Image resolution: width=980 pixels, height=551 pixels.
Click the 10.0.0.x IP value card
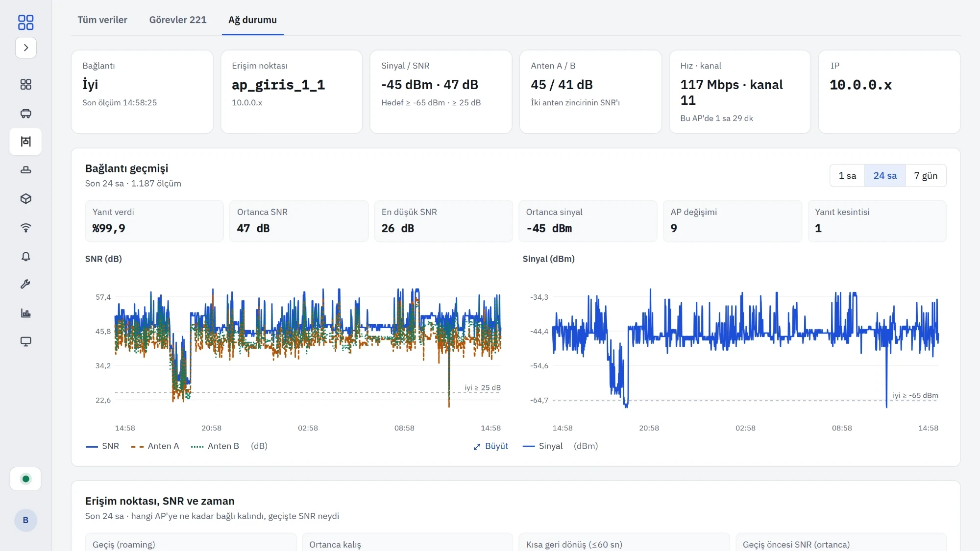coord(889,92)
